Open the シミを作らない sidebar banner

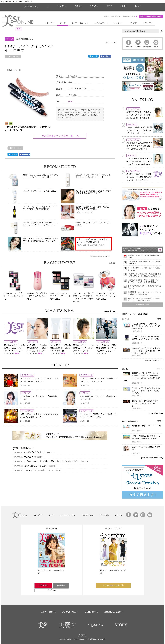pos(142,229)
